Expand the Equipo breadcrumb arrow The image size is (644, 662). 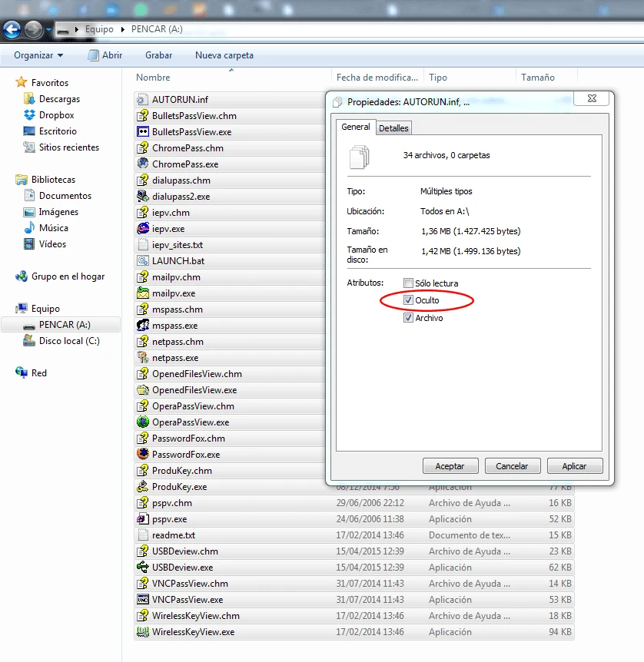(x=122, y=29)
